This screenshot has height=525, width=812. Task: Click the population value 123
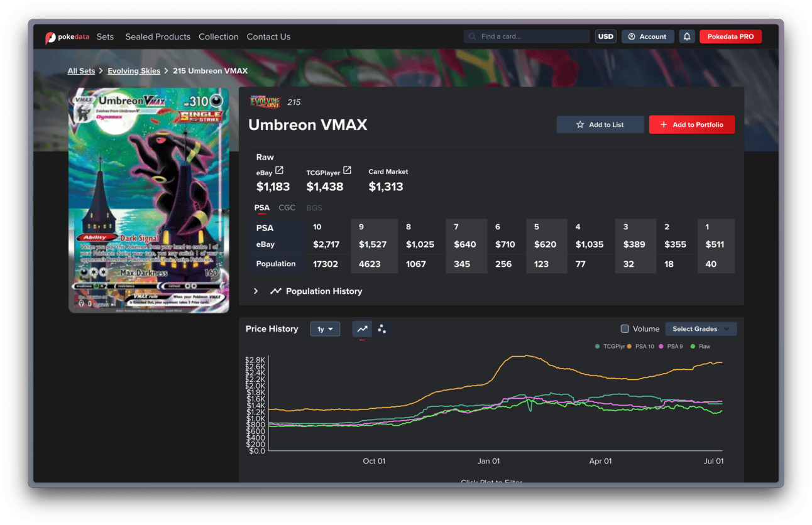click(x=542, y=264)
